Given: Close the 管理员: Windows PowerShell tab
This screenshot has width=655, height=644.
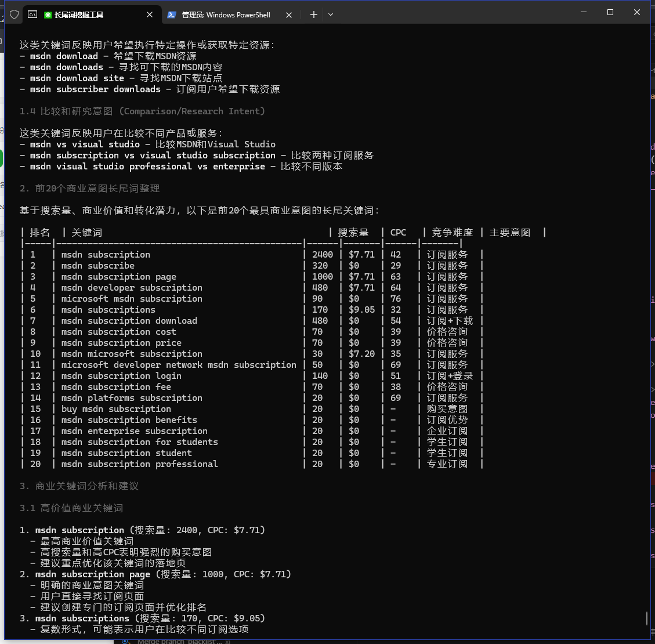Looking at the screenshot, I should 289,15.
